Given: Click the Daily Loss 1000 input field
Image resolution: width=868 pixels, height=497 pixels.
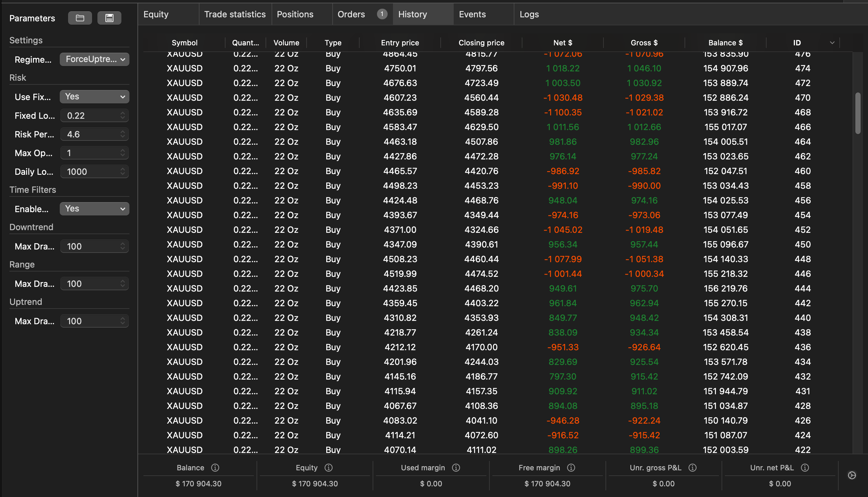Looking at the screenshot, I should [x=90, y=172].
